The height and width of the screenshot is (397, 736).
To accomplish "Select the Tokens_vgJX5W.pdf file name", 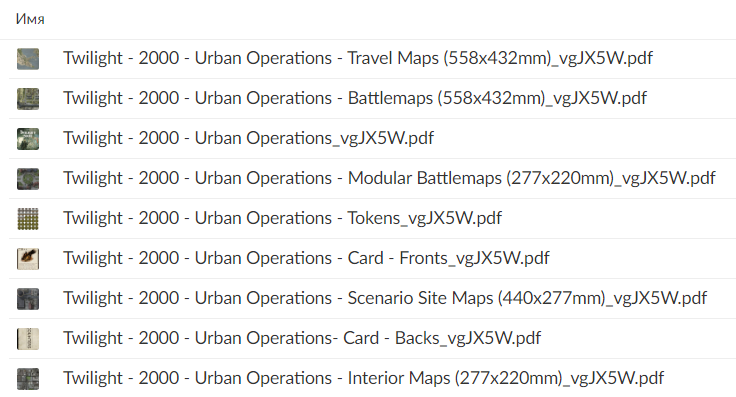I will [x=283, y=218].
